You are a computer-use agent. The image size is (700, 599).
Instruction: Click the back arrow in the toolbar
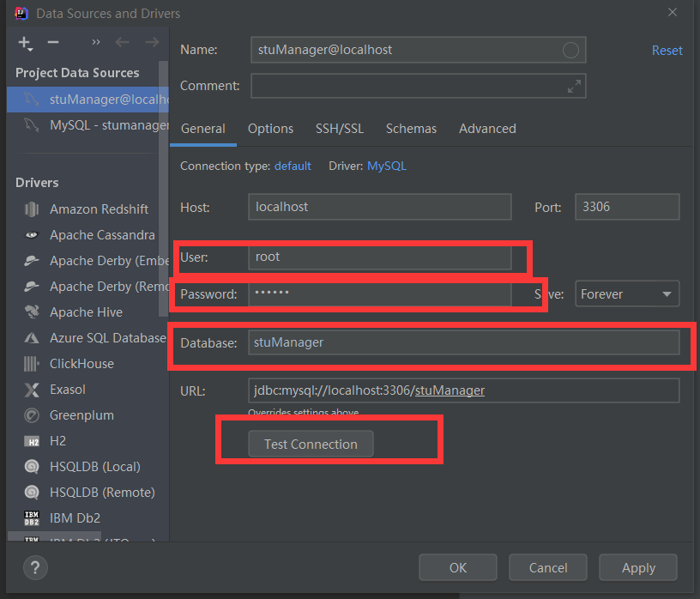point(122,42)
